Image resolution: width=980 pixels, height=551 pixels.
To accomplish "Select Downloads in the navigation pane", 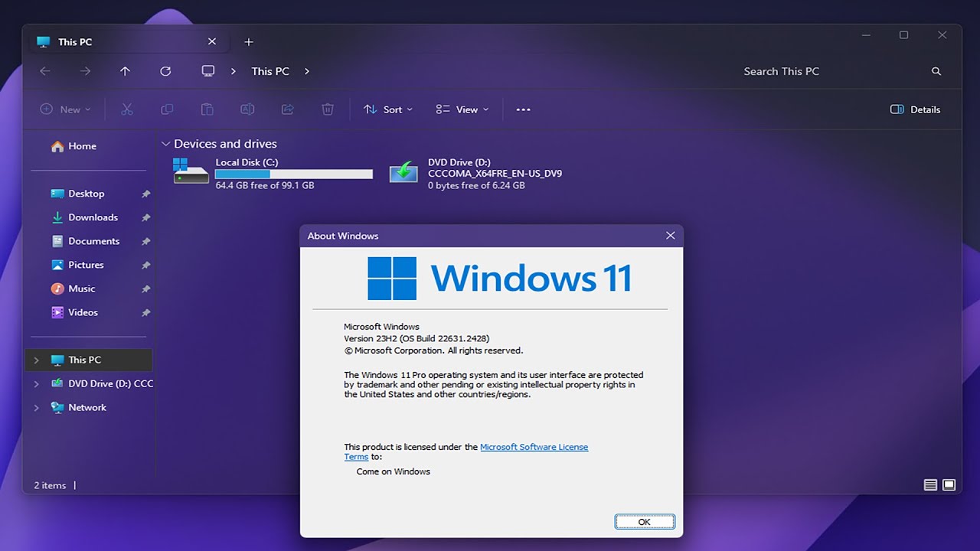I will click(93, 217).
